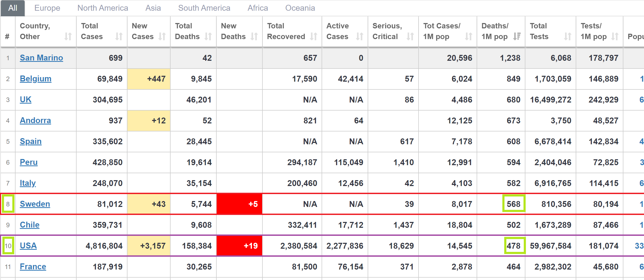644x280 pixels.
Task: Switch to the Oceania tab
Action: tap(300, 8)
